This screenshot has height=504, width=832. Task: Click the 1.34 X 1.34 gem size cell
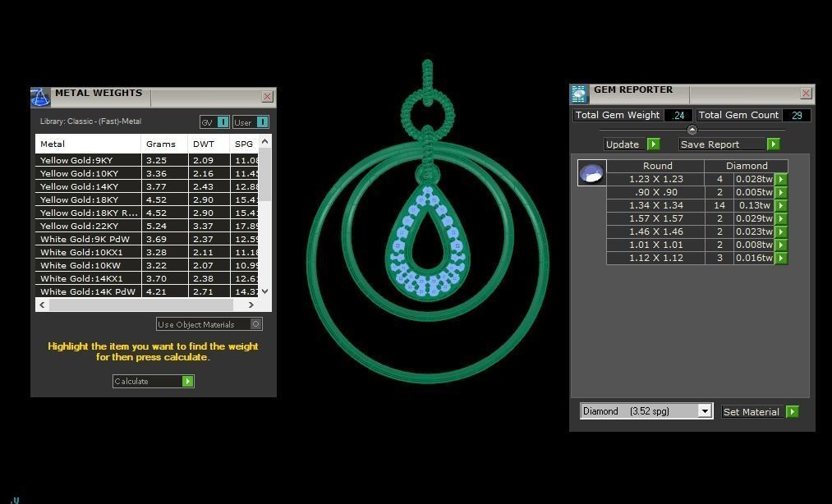656,206
